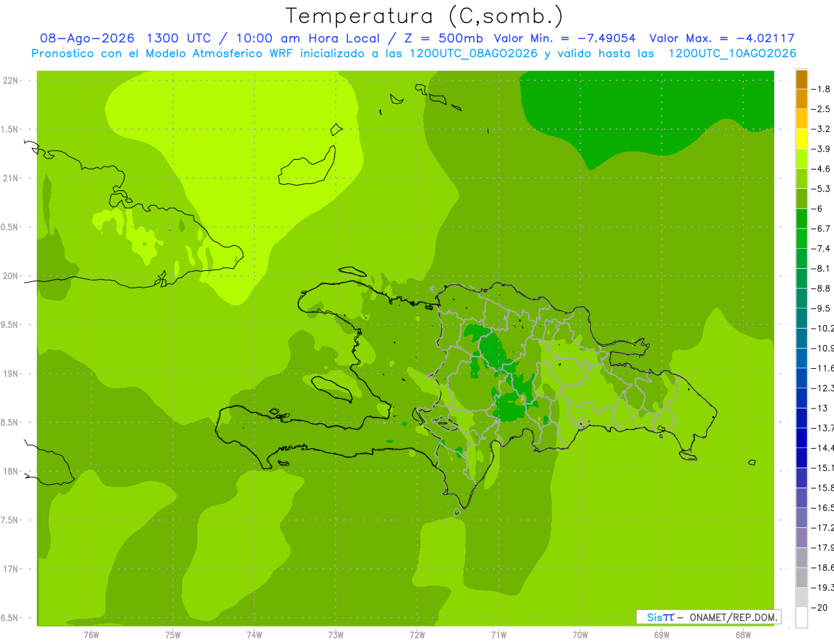This screenshot has height=644, width=834.
Task: Pick the teal swatch between -8.8 and -9.5
Action: (x=801, y=298)
